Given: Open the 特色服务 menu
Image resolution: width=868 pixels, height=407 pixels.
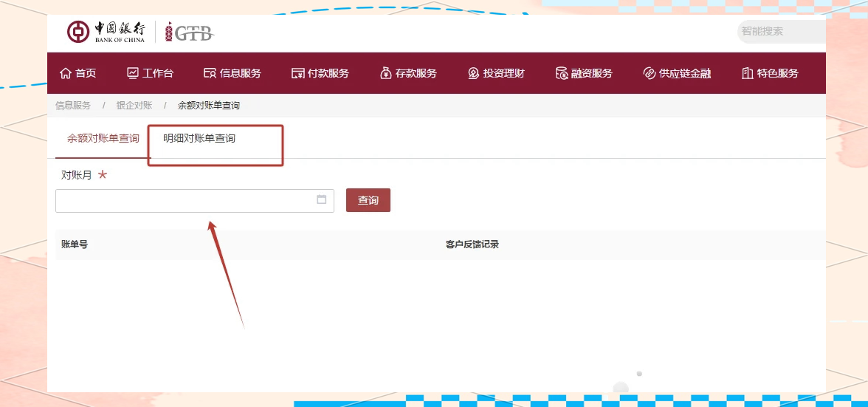Looking at the screenshot, I should pyautogui.click(x=770, y=73).
